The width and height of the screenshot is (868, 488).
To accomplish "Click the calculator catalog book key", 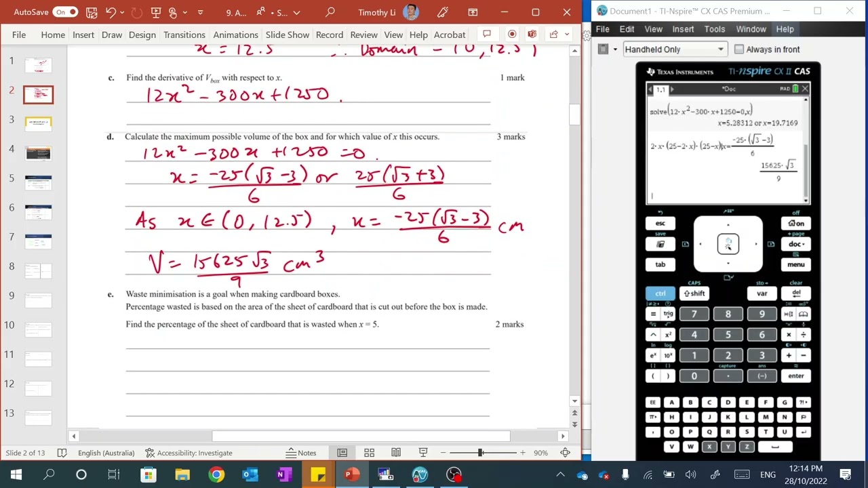I will pos(803,314).
